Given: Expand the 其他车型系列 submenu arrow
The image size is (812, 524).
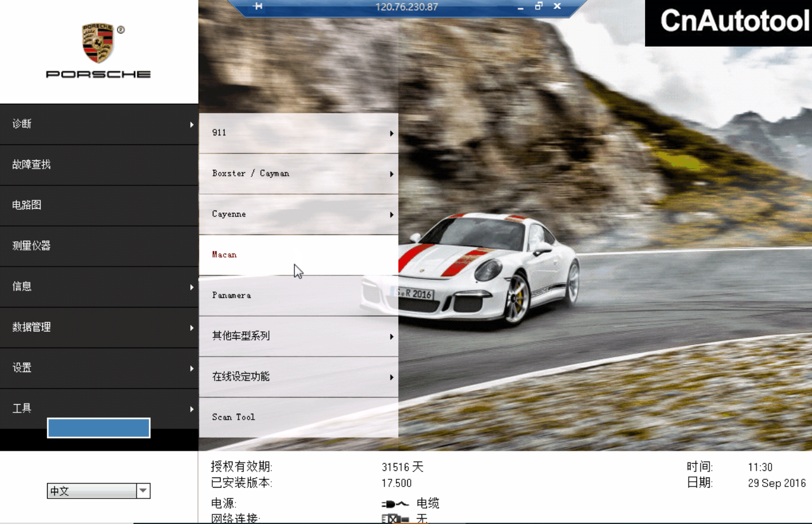Looking at the screenshot, I should click(392, 337).
